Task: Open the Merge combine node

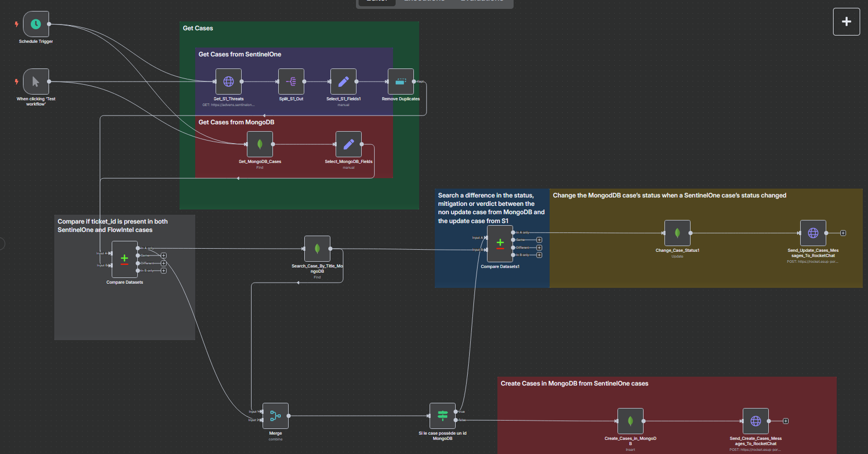Action: pyautogui.click(x=276, y=416)
